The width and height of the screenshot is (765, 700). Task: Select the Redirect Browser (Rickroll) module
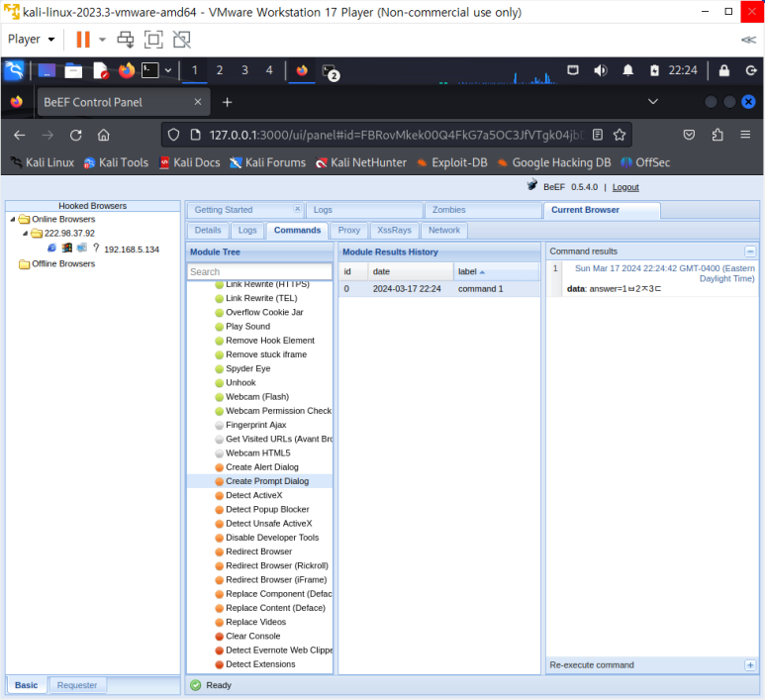[x=277, y=566]
